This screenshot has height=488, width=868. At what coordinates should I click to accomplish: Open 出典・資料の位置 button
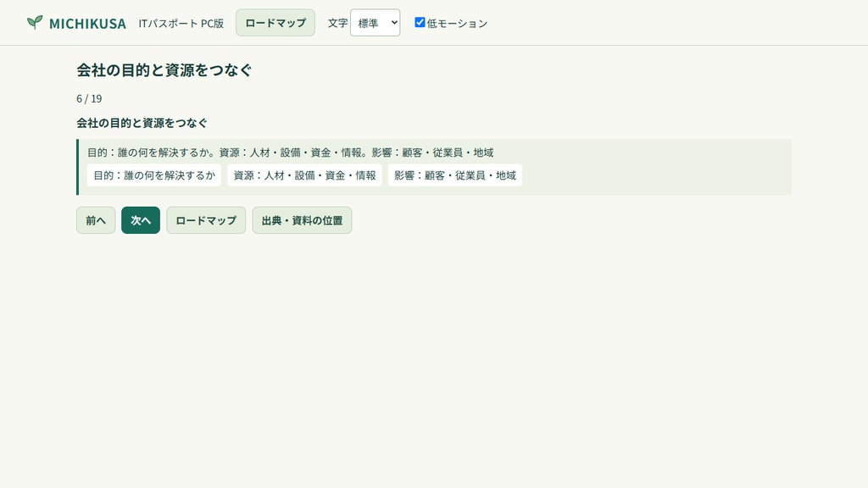point(302,220)
